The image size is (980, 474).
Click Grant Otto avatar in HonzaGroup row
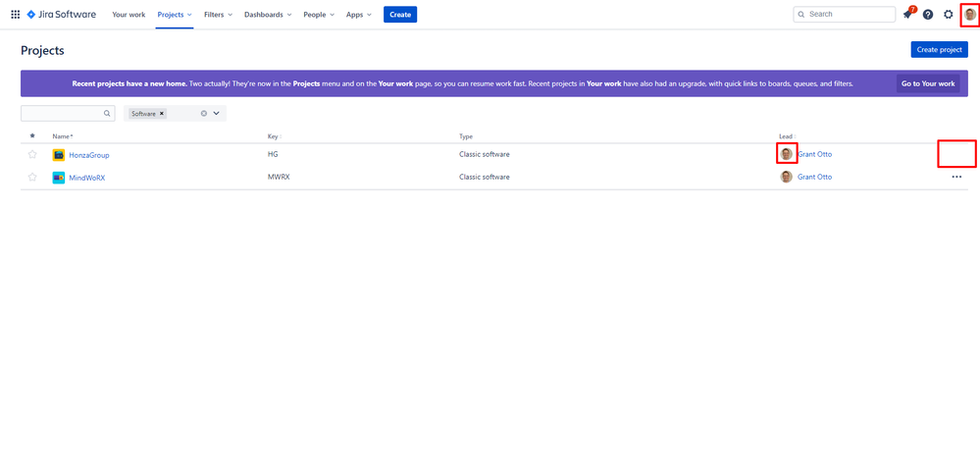coord(786,154)
